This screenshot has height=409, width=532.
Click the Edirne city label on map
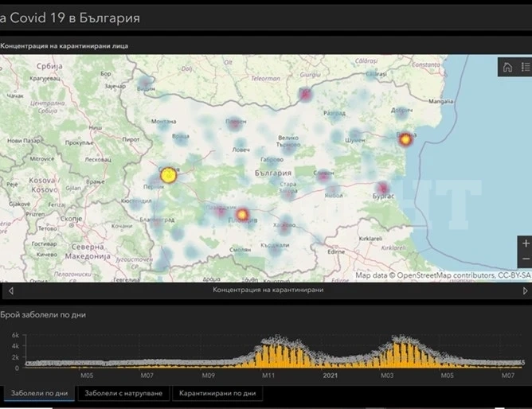tap(336, 251)
